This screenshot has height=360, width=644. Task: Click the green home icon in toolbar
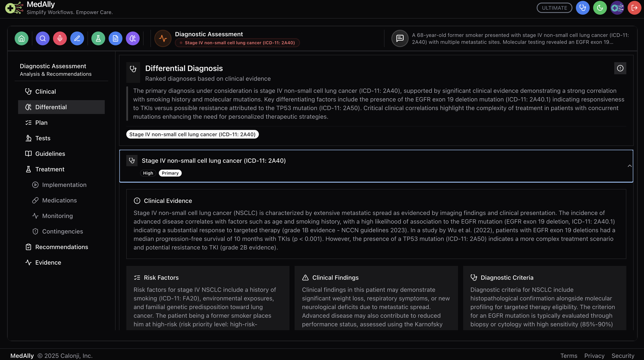pyautogui.click(x=22, y=38)
